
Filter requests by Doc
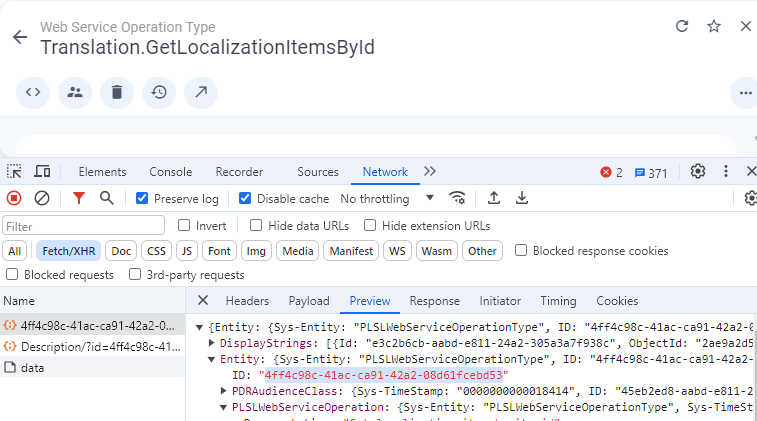[121, 251]
